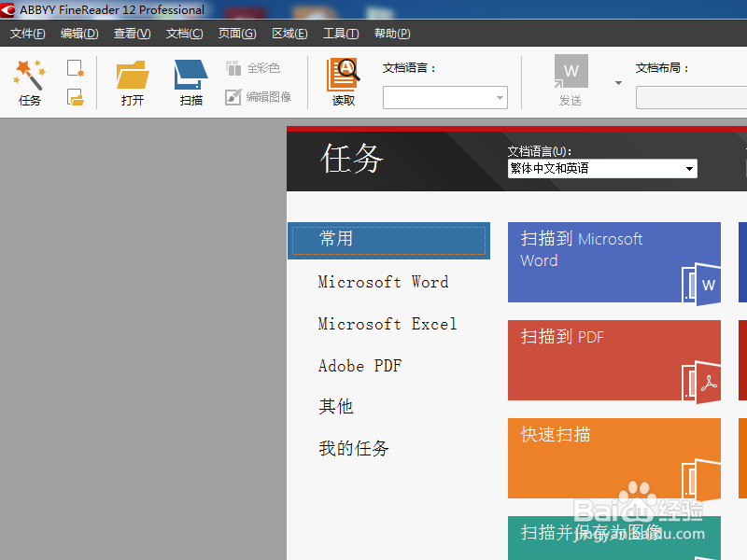Click the 读取 read document icon
This screenshot has width=747, height=560.
point(343,75)
